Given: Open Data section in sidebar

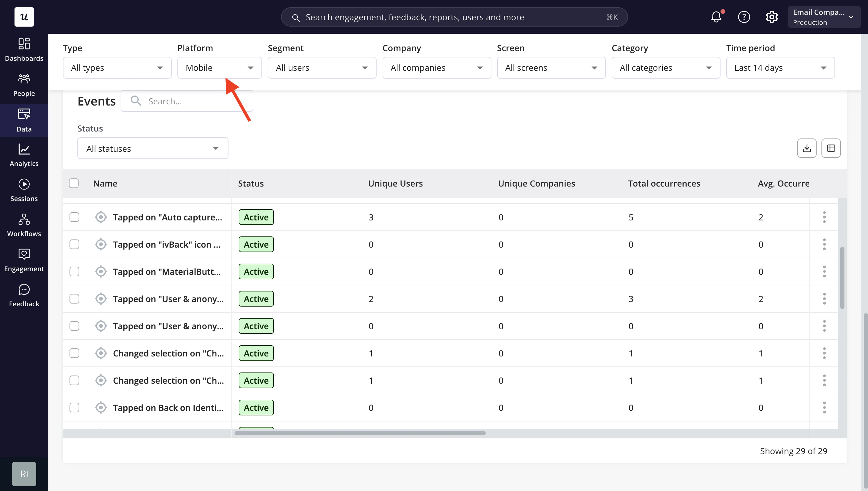Looking at the screenshot, I should tap(24, 120).
